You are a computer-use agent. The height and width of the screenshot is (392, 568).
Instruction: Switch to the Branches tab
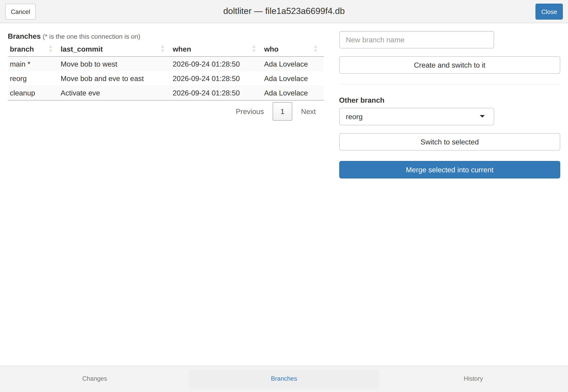pos(284,379)
